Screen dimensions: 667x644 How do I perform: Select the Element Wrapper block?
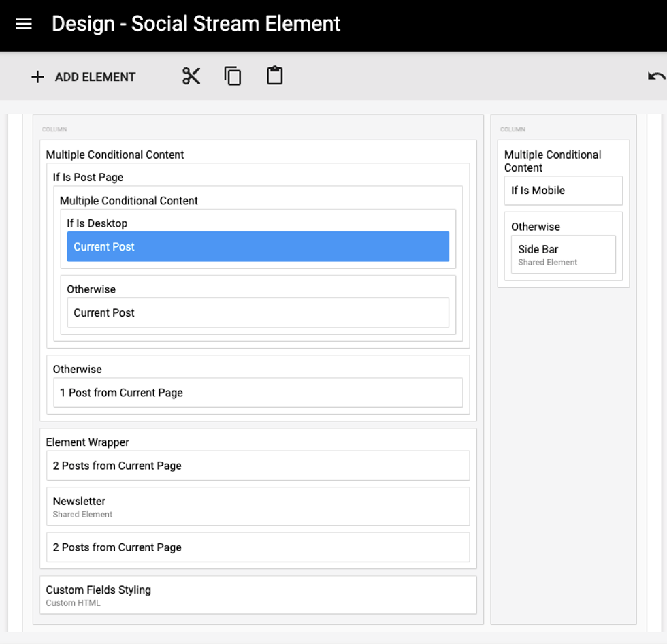pos(87,442)
